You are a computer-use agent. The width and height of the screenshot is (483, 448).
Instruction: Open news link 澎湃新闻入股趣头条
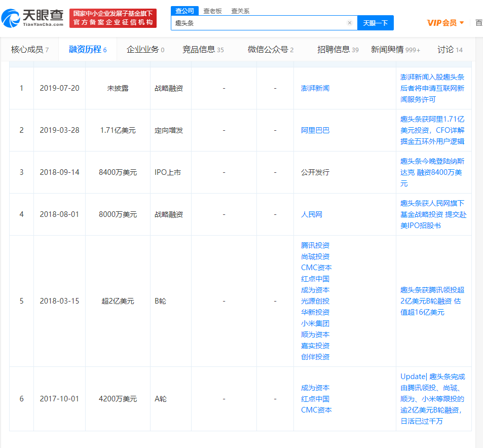coord(432,88)
